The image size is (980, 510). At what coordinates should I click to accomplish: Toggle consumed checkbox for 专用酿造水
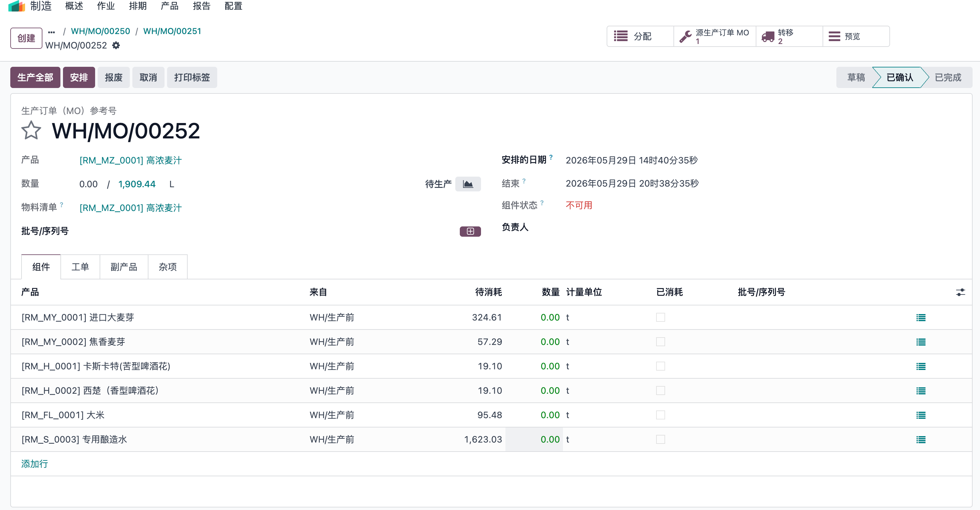pyautogui.click(x=660, y=439)
